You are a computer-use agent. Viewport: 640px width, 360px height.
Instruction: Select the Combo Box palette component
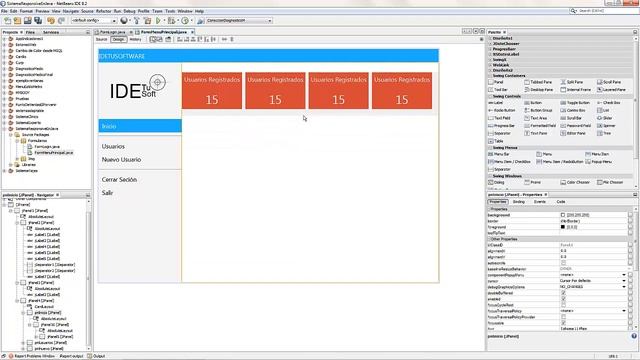click(573, 110)
